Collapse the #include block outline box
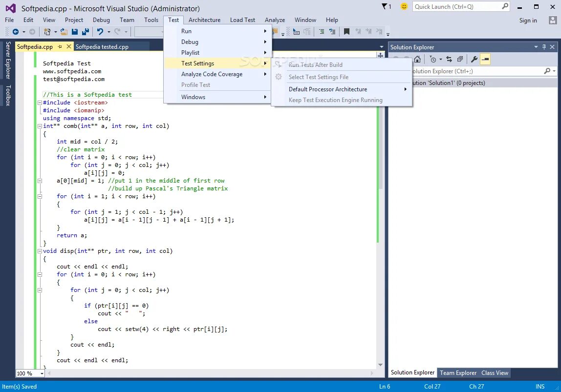 [x=40, y=103]
